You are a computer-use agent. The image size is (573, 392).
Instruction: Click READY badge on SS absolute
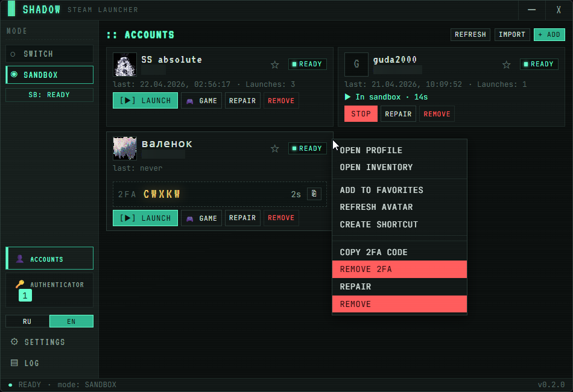click(x=308, y=65)
